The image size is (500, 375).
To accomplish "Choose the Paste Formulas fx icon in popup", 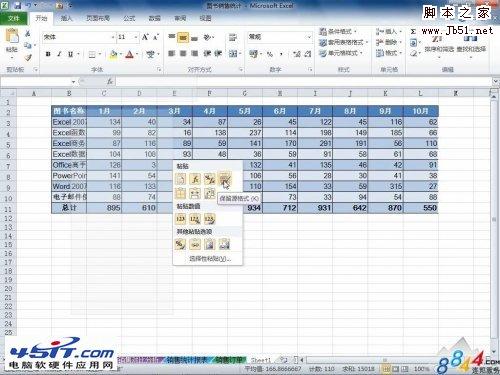I will click(195, 179).
